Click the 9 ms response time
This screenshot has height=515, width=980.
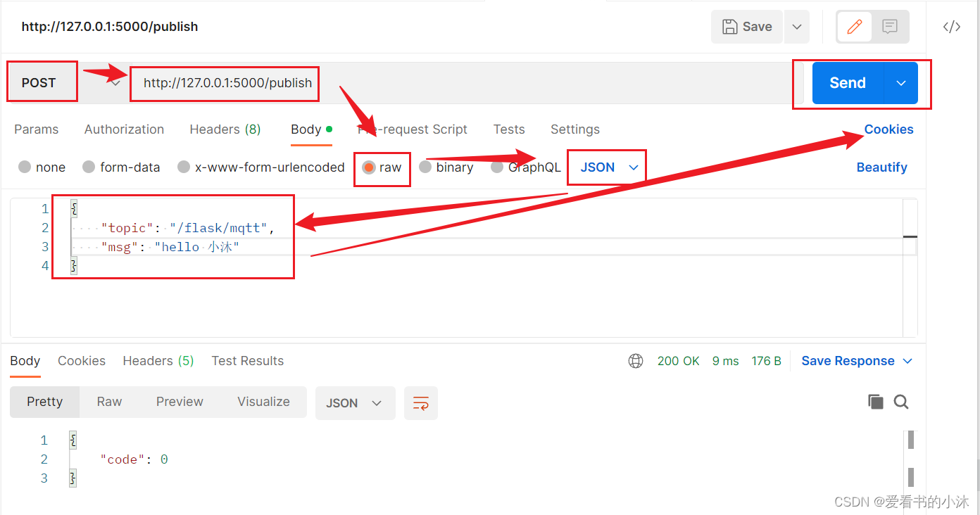point(725,361)
